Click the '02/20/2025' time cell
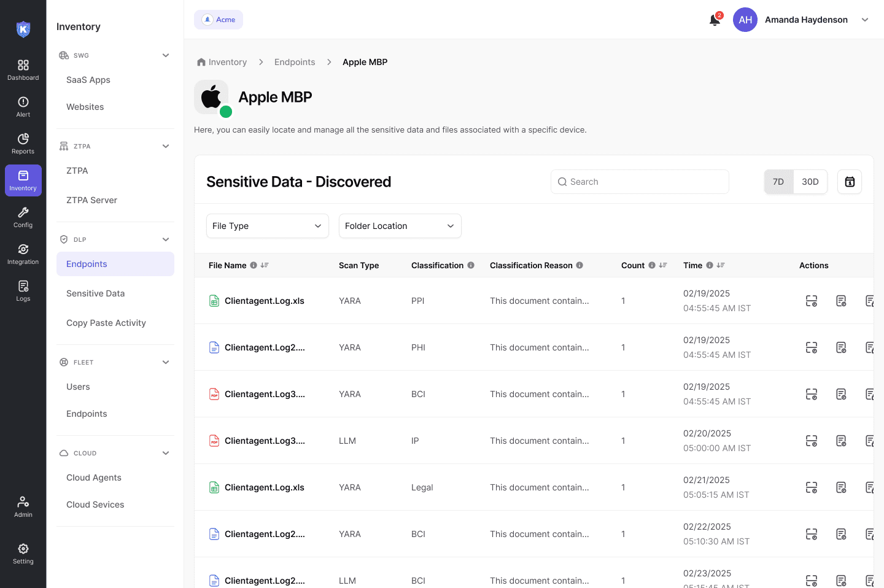 (x=707, y=433)
